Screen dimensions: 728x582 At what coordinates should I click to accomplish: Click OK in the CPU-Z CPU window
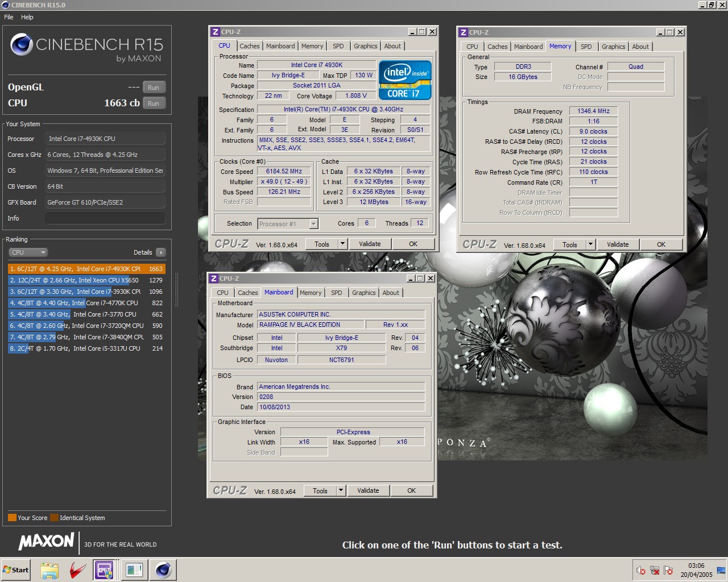413,244
